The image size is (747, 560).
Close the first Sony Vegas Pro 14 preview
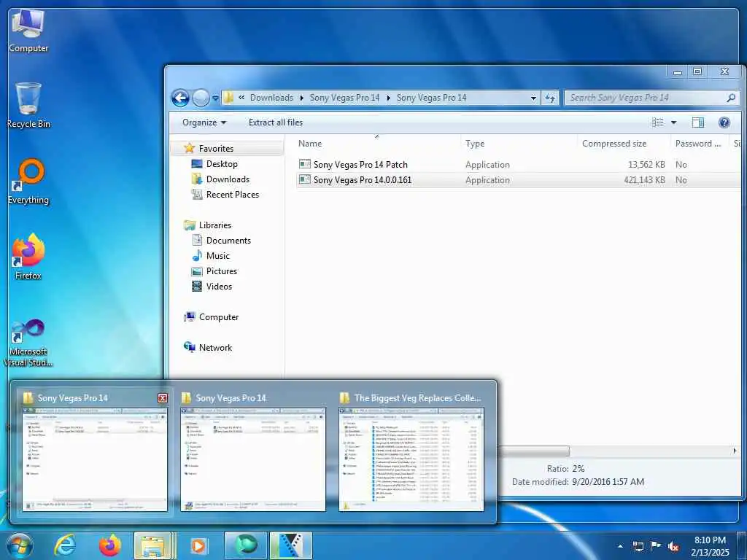point(163,398)
